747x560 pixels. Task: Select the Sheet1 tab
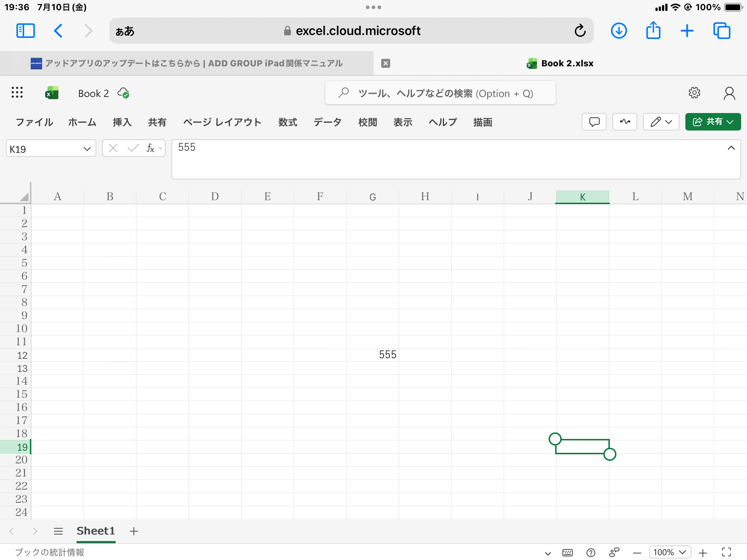click(96, 531)
